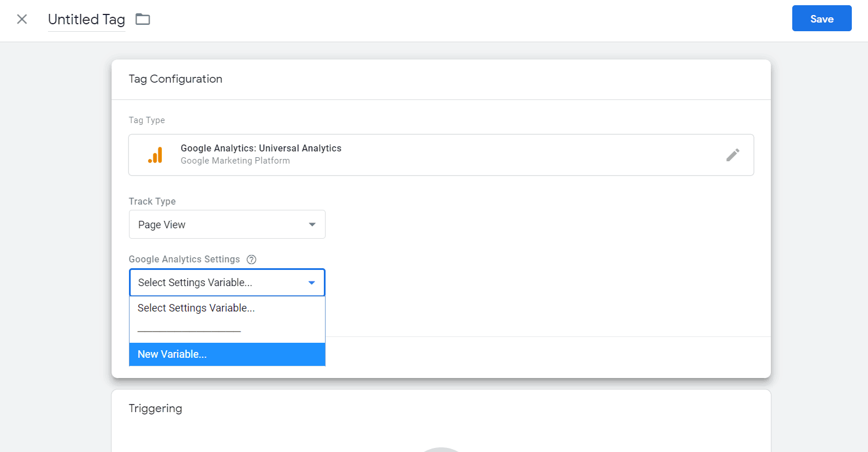Click the arrow on the Page View dropdown
This screenshot has height=452, width=868.
coord(312,225)
